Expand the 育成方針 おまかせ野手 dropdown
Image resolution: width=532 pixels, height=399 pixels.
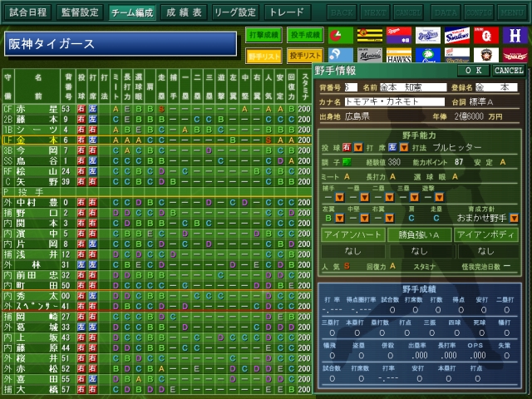514,218
